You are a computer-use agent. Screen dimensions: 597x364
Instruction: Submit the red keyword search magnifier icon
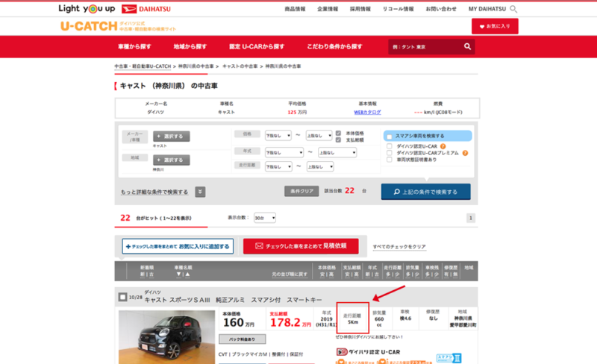[468, 46]
